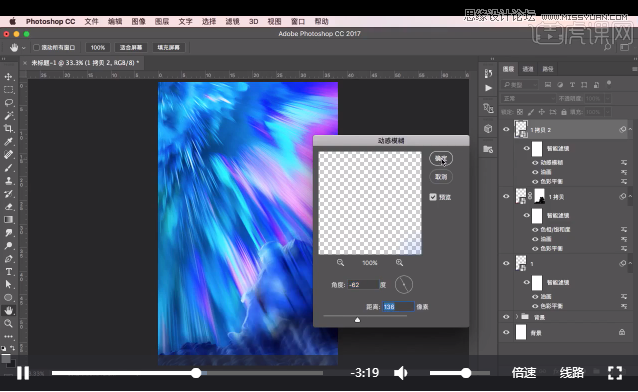The height and width of the screenshot is (392, 638).
Task: Cancel the motion blur dialog
Action: [x=441, y=177]
